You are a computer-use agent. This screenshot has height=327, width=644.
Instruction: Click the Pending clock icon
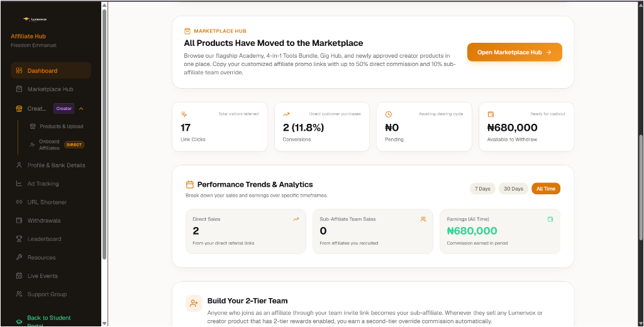pyautogui.click(x=388, y=114)
